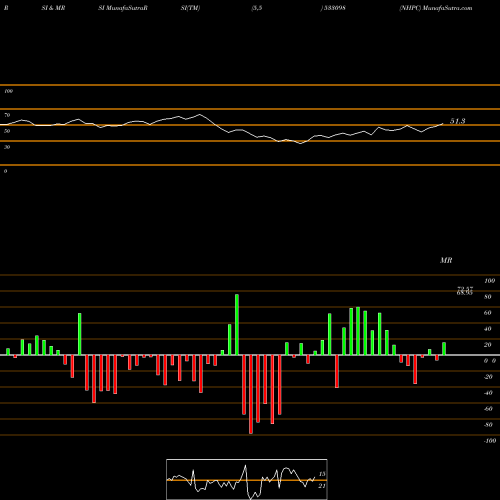Click the '60' label on MR axis
The height and width of the screenshot is (500, 500).
pyautogui.click(x=488, y=313)
